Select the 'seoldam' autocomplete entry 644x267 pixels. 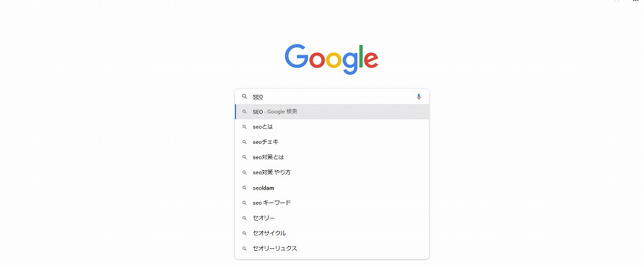[332, 188]
